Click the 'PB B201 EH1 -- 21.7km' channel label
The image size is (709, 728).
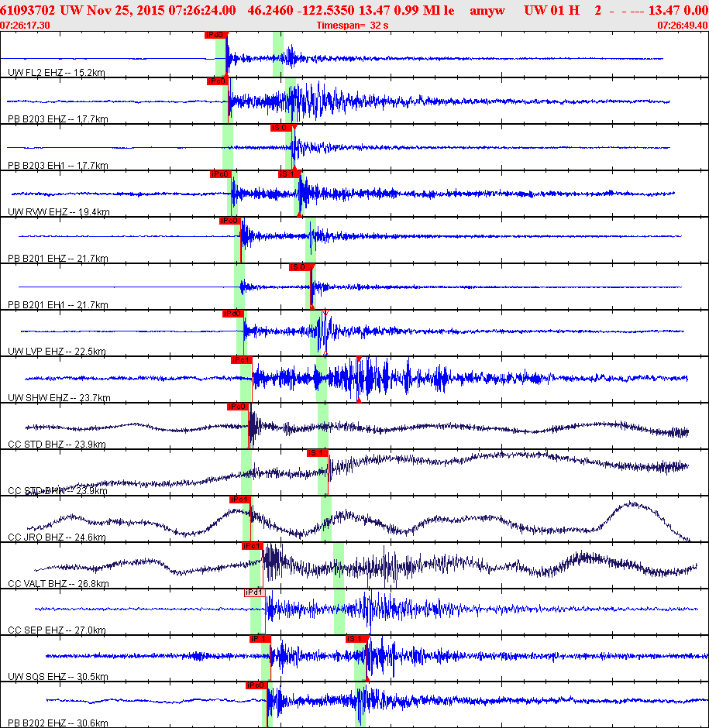click(x=58, y=304)
